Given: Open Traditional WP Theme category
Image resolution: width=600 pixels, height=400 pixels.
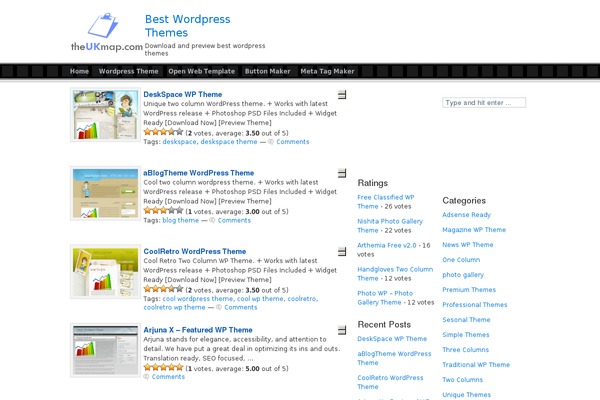Looking at the screenshot, I should click(476, 365).
